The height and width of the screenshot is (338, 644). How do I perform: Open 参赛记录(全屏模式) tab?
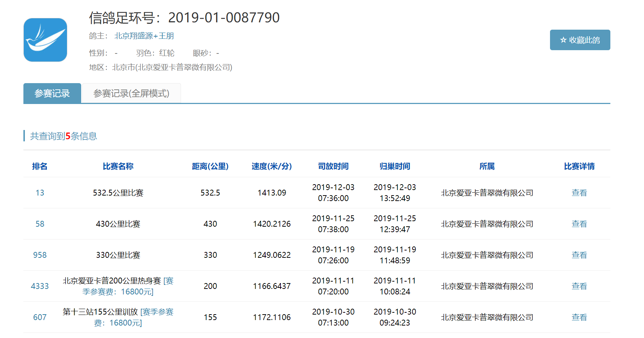(131, 93)
